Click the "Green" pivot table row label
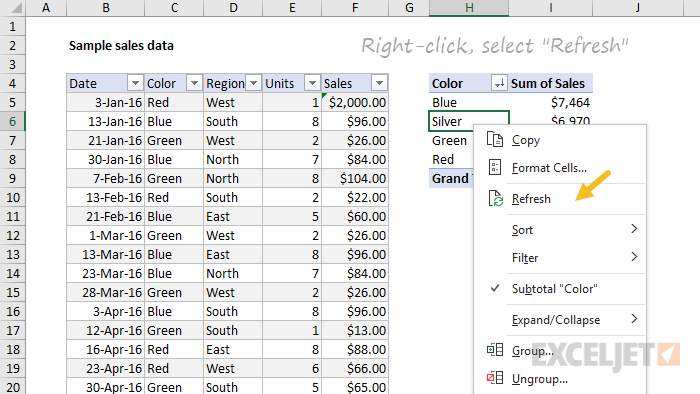 coord(451,141)
